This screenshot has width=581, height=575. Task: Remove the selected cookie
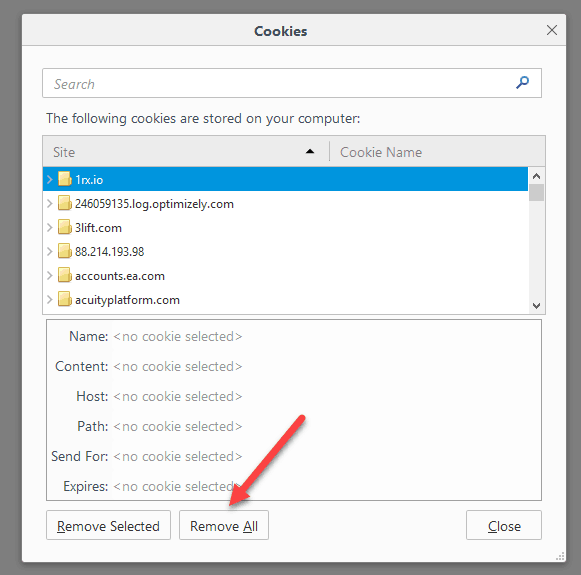[x=108, y=526]
